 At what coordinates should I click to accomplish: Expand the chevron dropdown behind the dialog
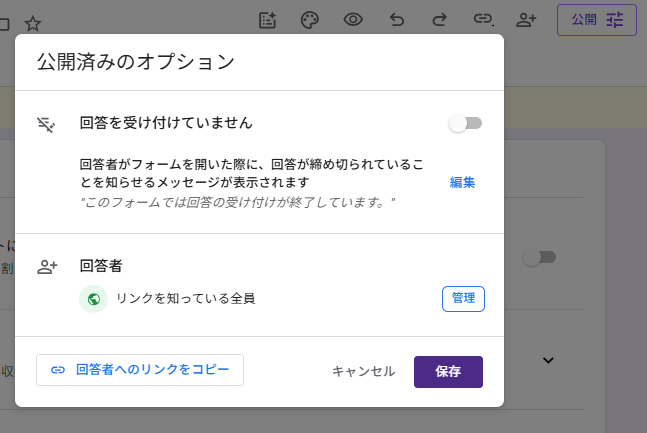coord(548,360)
